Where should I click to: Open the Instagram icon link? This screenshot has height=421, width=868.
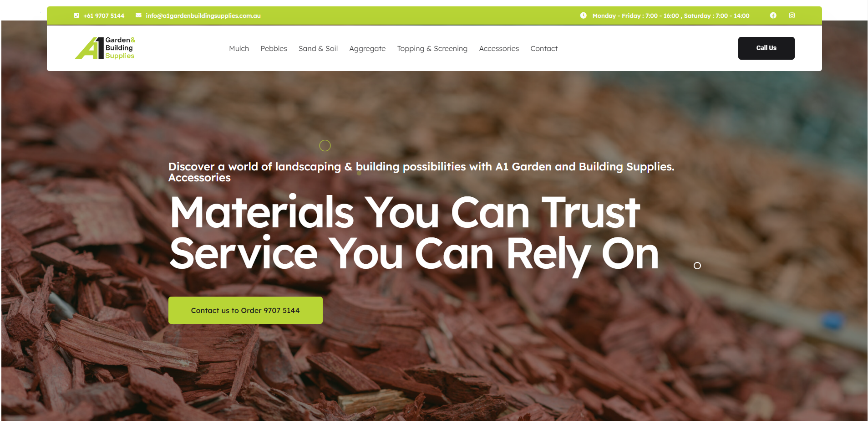tap(792, 15)
